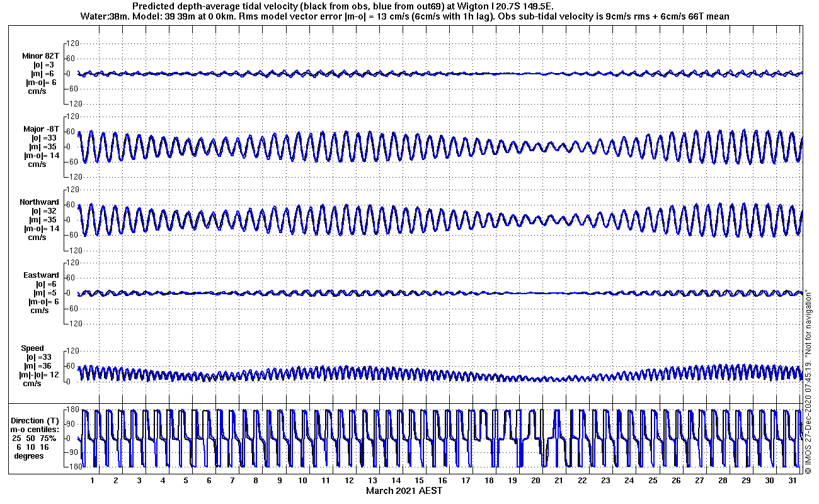Click the day '17' x-axis tick label
819x504 pixels.
pos(466,481)
